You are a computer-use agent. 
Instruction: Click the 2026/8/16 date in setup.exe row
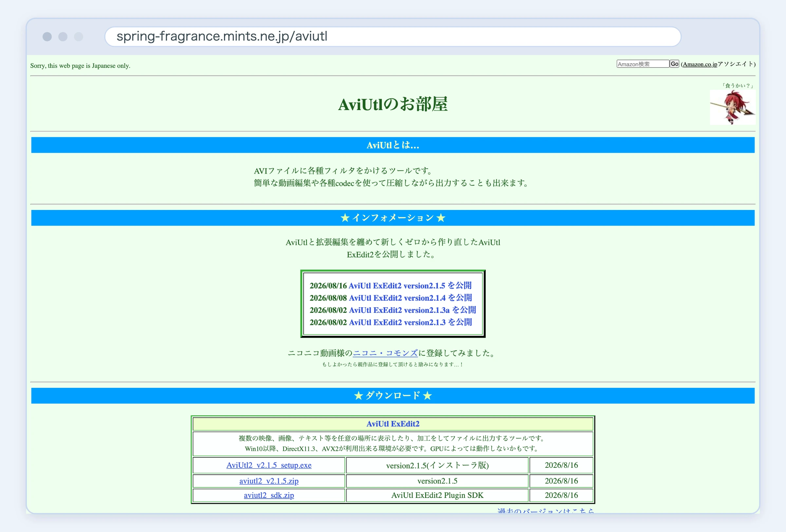(x=561, y=465)
